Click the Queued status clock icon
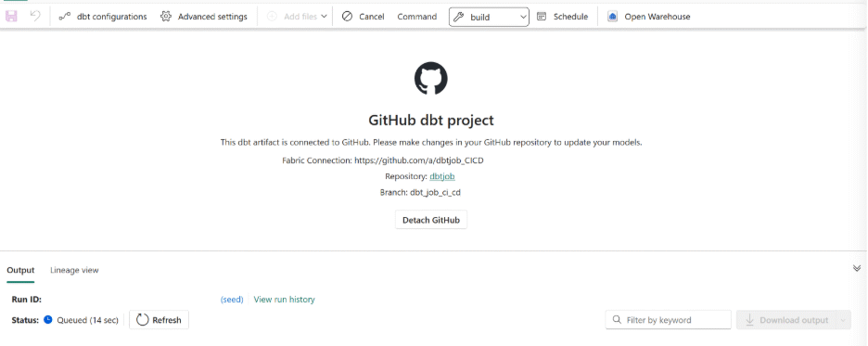 [48, 319]
